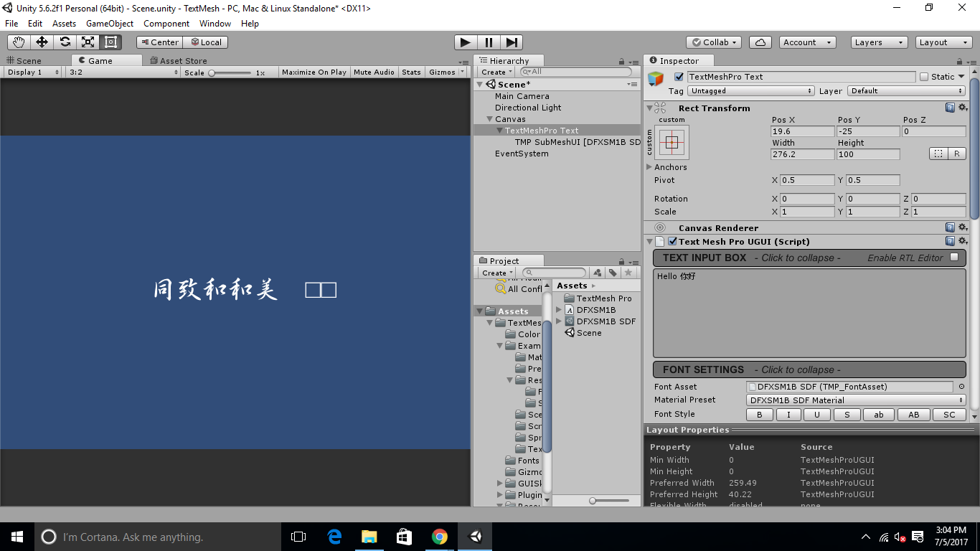Screen dimensions: 980x551
Task: Toggle Italic font style I
Action: tap(788, 415)
